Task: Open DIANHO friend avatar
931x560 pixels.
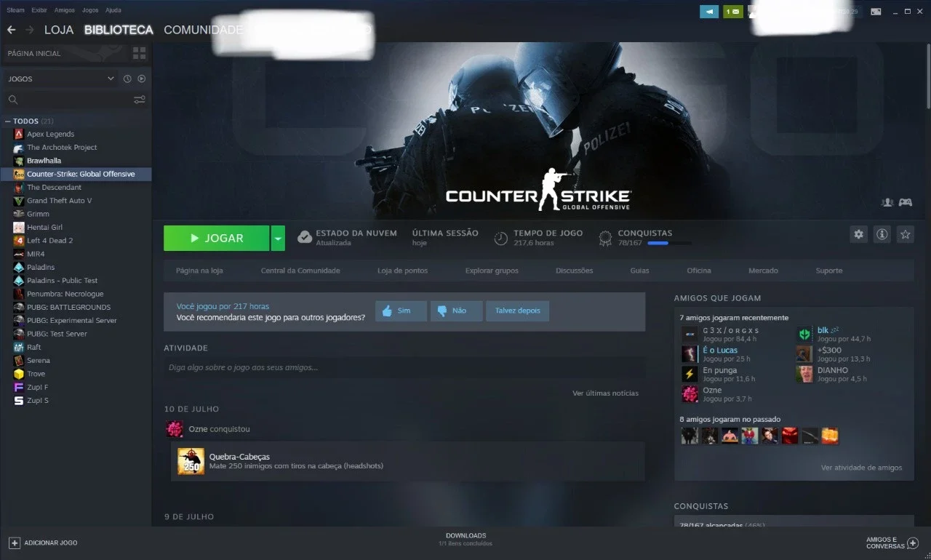Action: pyautogui.click(x=804, y=374)
